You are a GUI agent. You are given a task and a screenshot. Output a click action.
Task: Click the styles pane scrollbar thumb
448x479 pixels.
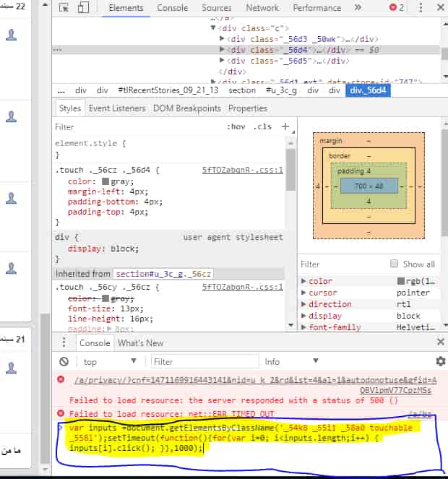(291, 169)
